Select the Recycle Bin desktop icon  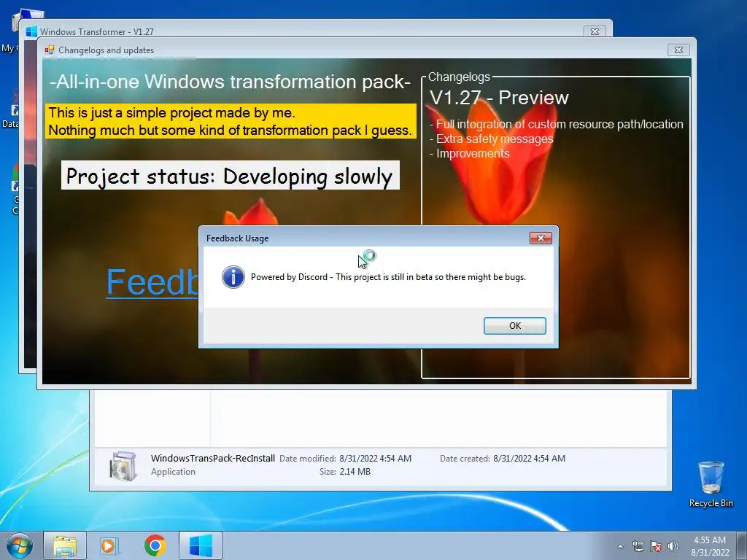tap(711, 484)
